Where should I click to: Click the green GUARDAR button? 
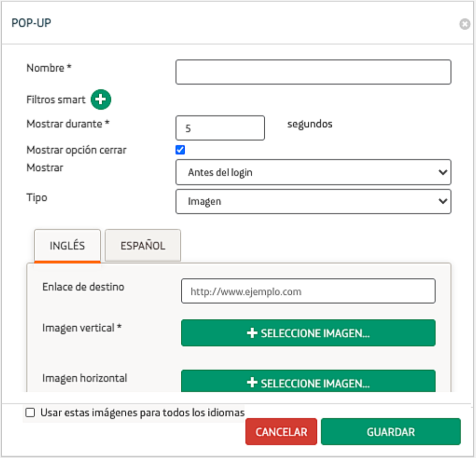[x=390, y=432]
